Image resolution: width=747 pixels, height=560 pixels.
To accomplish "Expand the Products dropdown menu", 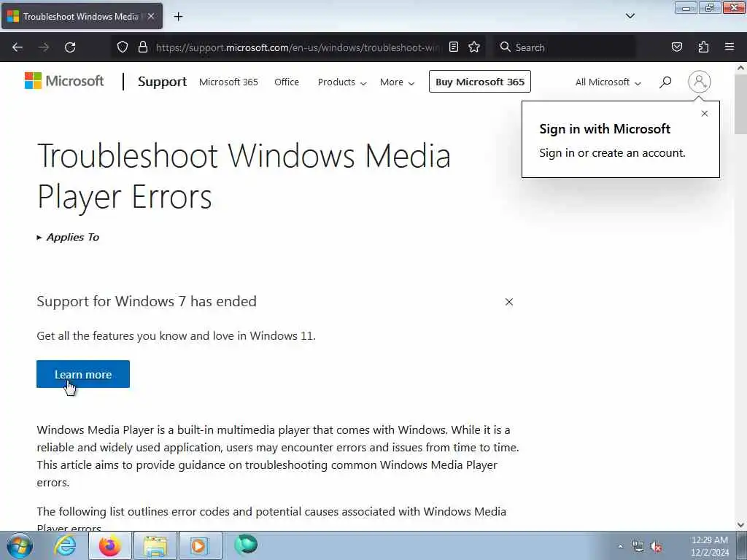I will tap(342, 82).
